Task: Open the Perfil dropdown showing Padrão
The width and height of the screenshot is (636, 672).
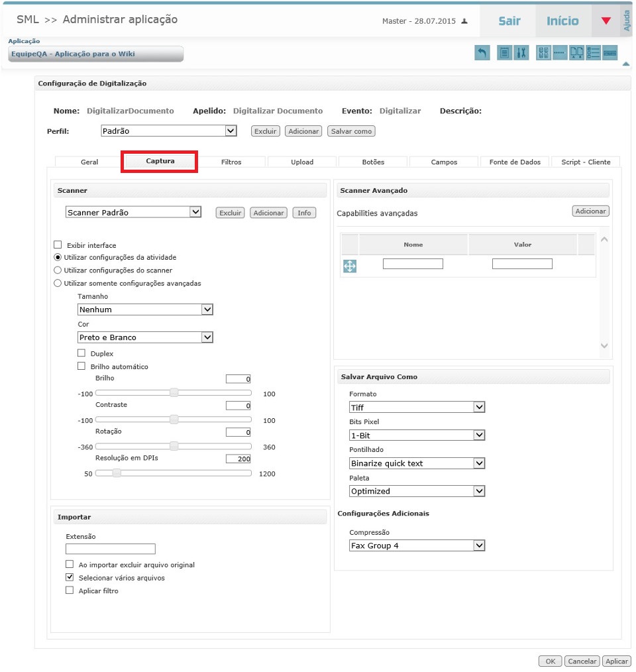Action: point(168,131)
